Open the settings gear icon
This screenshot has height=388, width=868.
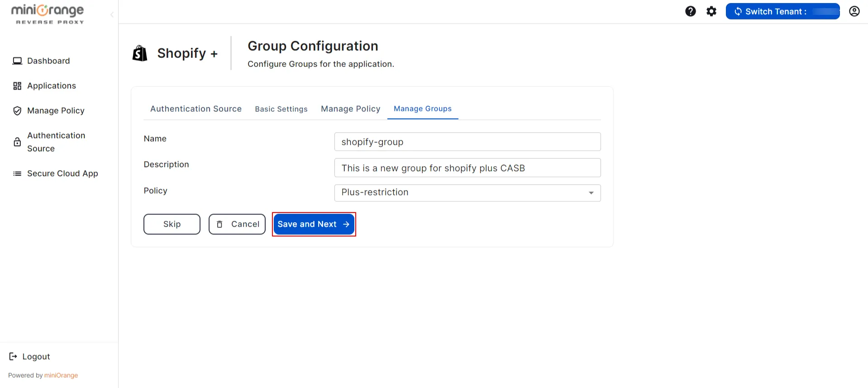pyautogui.click(x=712, y=11)
